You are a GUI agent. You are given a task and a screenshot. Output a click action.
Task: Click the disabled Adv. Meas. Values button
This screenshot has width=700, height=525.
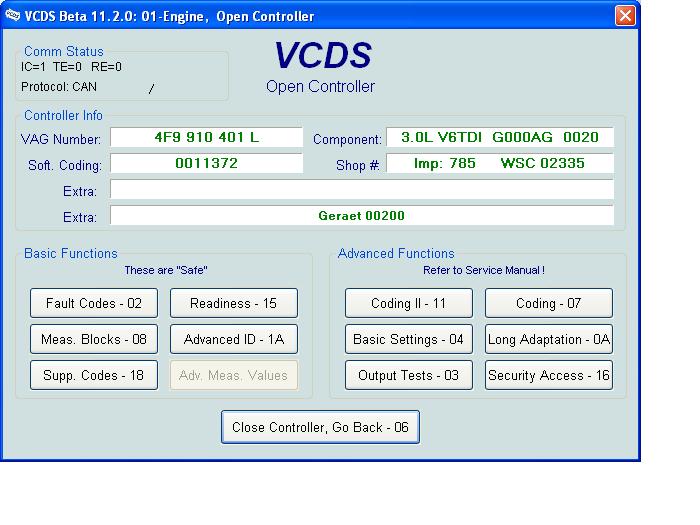[x=233, y=375]
